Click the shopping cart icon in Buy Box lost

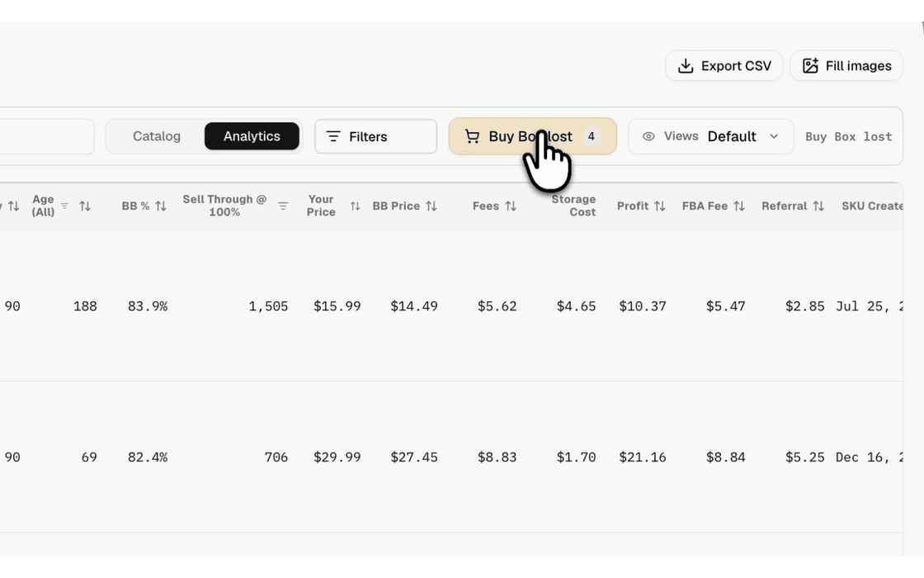(x=472, y=136)
